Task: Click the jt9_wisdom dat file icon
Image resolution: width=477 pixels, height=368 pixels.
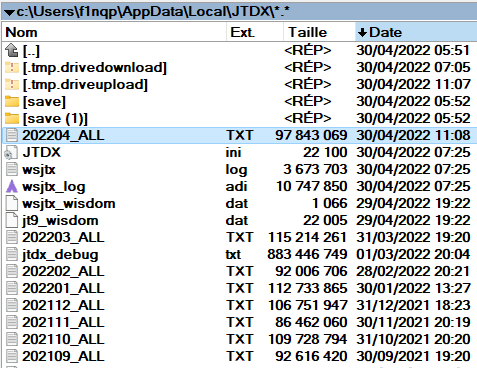Action: pos(12,220)
